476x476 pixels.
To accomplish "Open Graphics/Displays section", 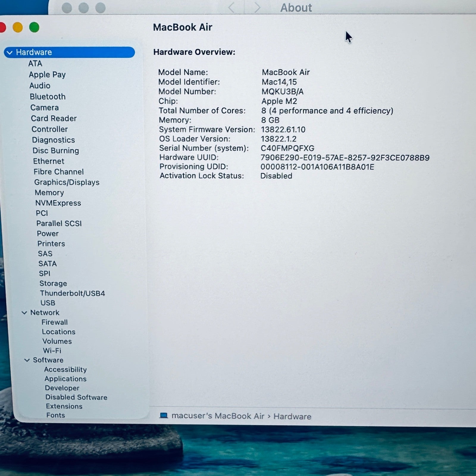I will [x=67, y=182].
